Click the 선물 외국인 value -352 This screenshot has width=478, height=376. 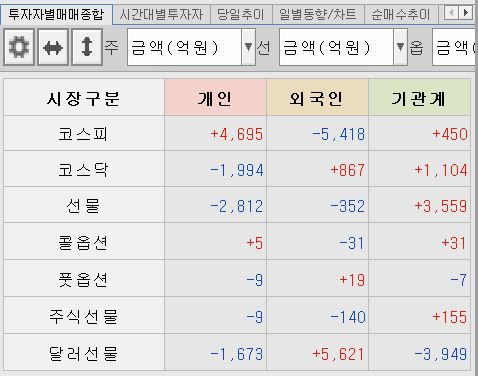pyautogui.click(x=347, y=206)
